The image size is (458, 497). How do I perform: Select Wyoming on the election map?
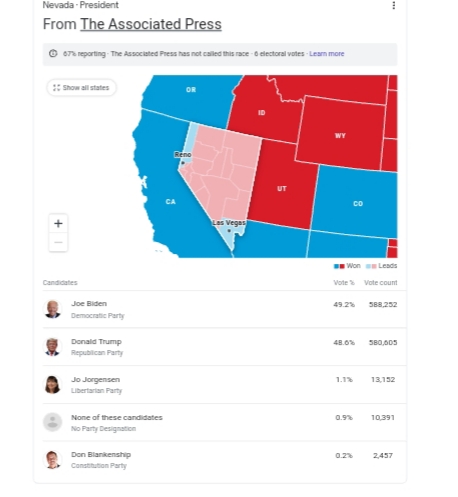click(340, 133)
